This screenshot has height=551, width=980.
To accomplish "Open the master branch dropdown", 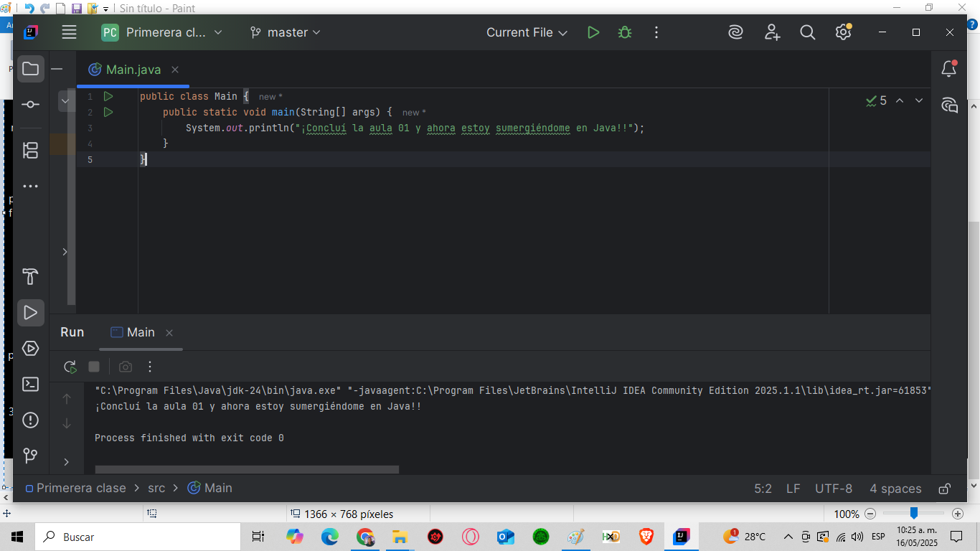I will click(285, 32).
